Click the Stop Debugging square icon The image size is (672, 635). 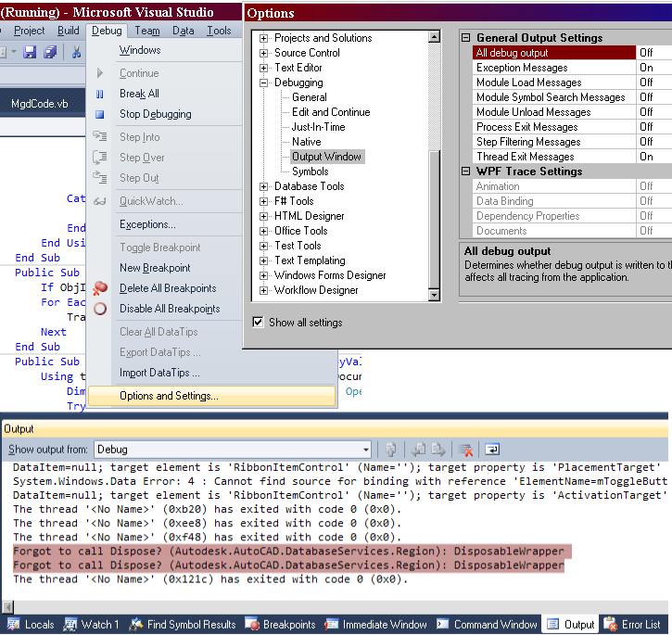100,114
